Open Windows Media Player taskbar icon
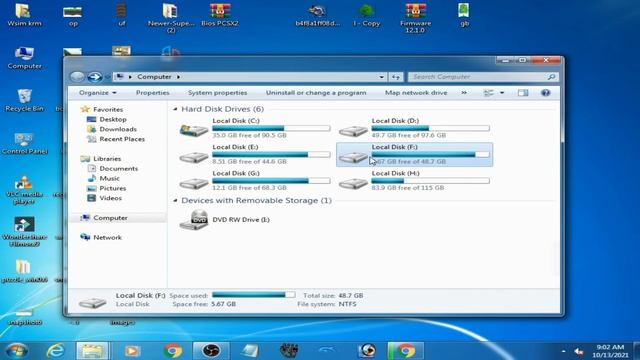The height and width of the screenshot is (360, 640). tap(132, 351)
